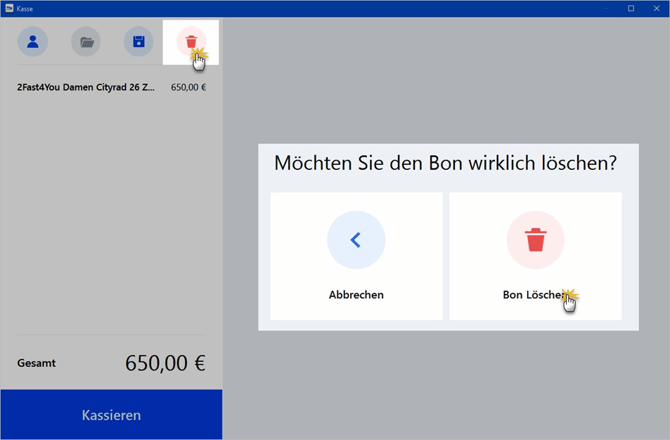Click the save receipt disk icon
This screenshot has height=440, width=670.
139,42
